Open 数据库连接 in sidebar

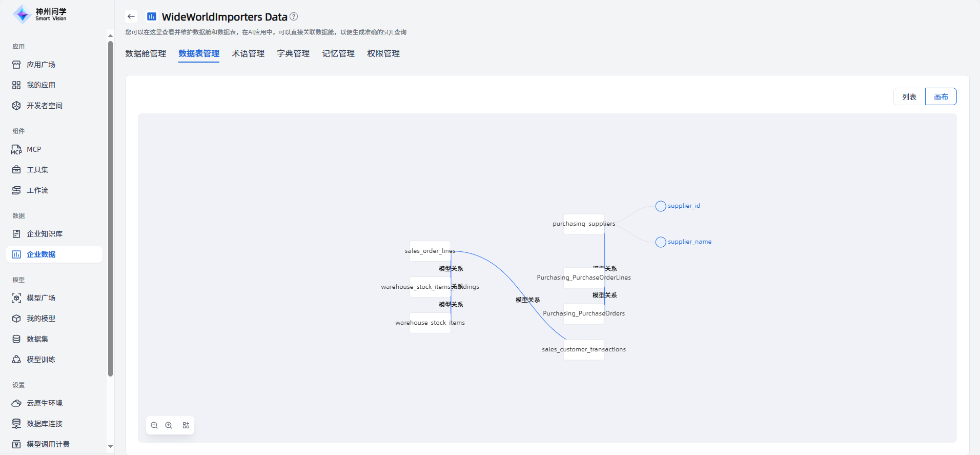45,424
